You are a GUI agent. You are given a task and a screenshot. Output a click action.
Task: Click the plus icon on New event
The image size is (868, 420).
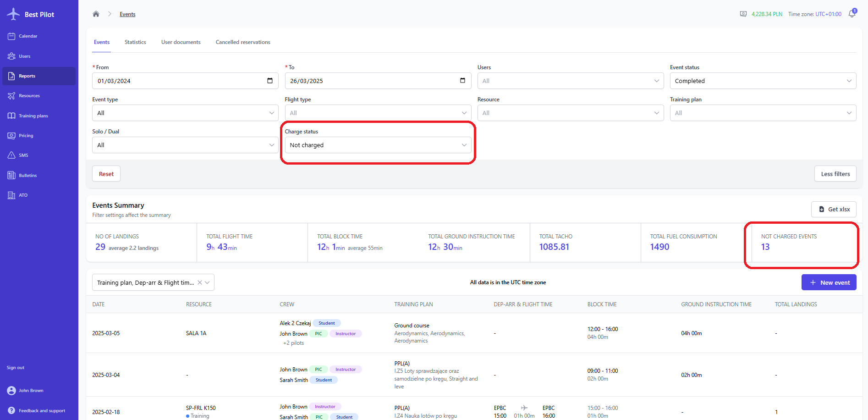click(813, 282)
